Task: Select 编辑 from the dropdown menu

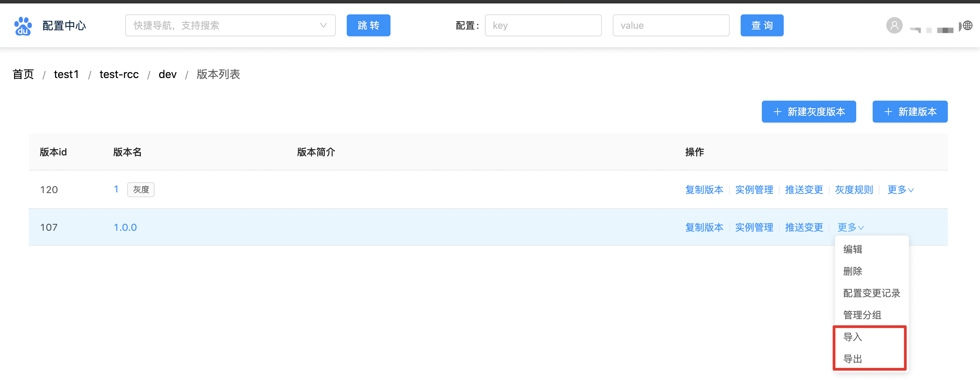Action: (871, 250)
